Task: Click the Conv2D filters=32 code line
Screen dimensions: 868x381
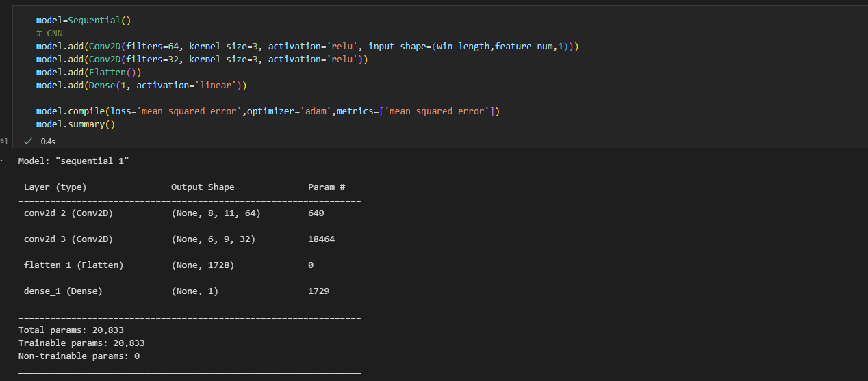Action: [x=202, y=60]
